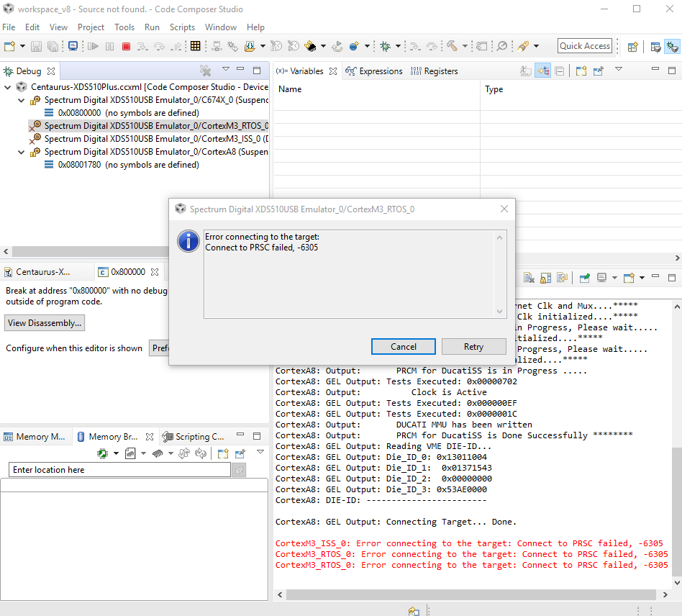Click the black grid toolbar icon
Screen dimensions: 682x616
point(195,46)
